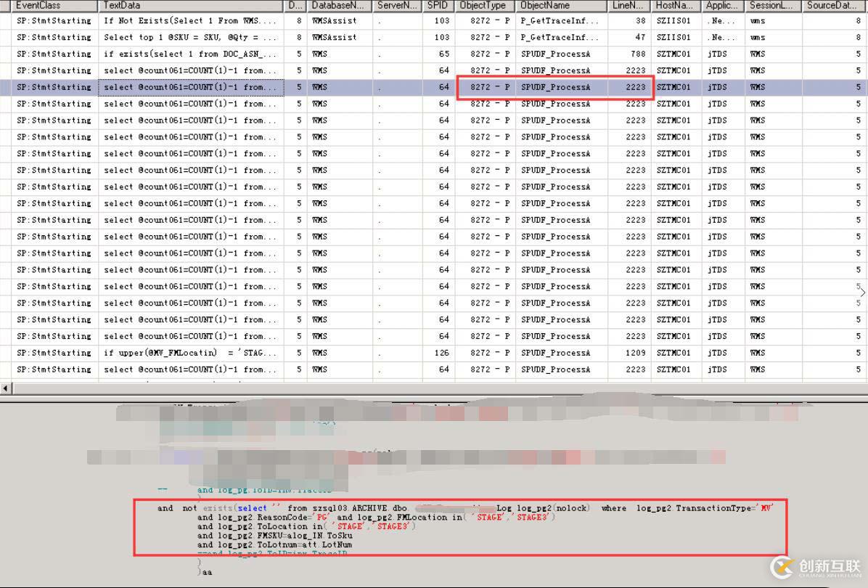The width and height of the screenshot is (868, 588).
Task: Select the 'If Not Exists(Select 1 From WMS...' row
Action: [434, 20]
